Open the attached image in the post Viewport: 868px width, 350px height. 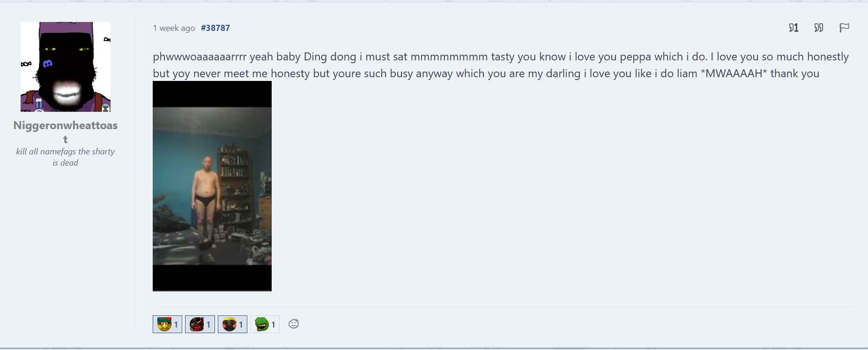[x=212, y=186]
